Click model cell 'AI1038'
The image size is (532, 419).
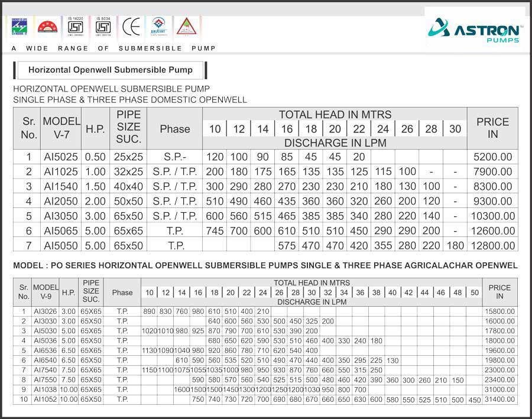[x=46, y=390]
